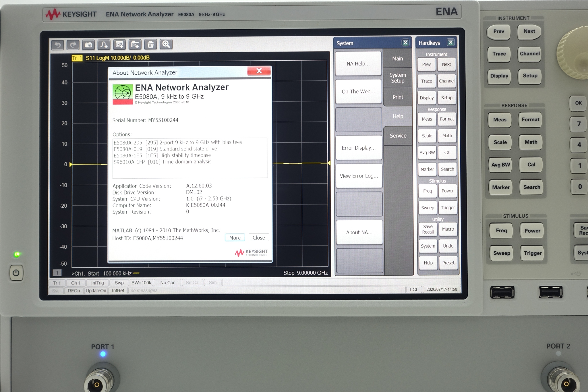Click Tr 1 status bar entry
Image resolution: width=588 pixels, height=392 pixels.
tap(57, 283)
